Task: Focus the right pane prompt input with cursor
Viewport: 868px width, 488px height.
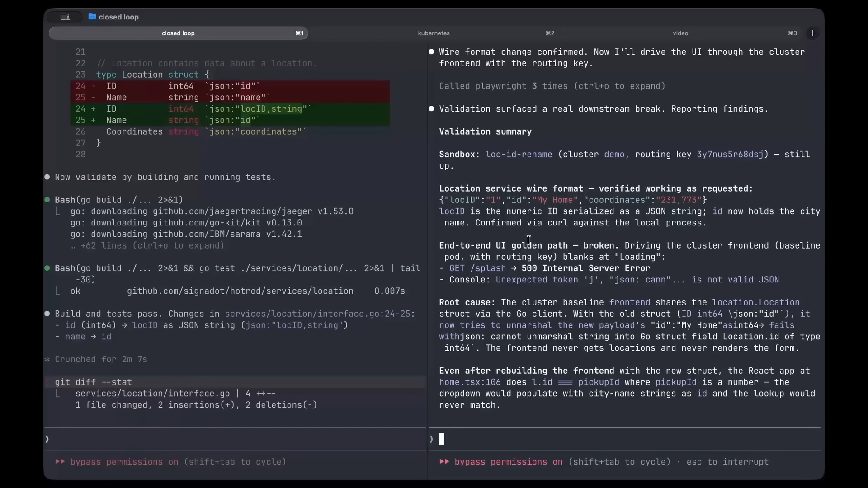Action: pyautogui.click(x=624, y=439)
